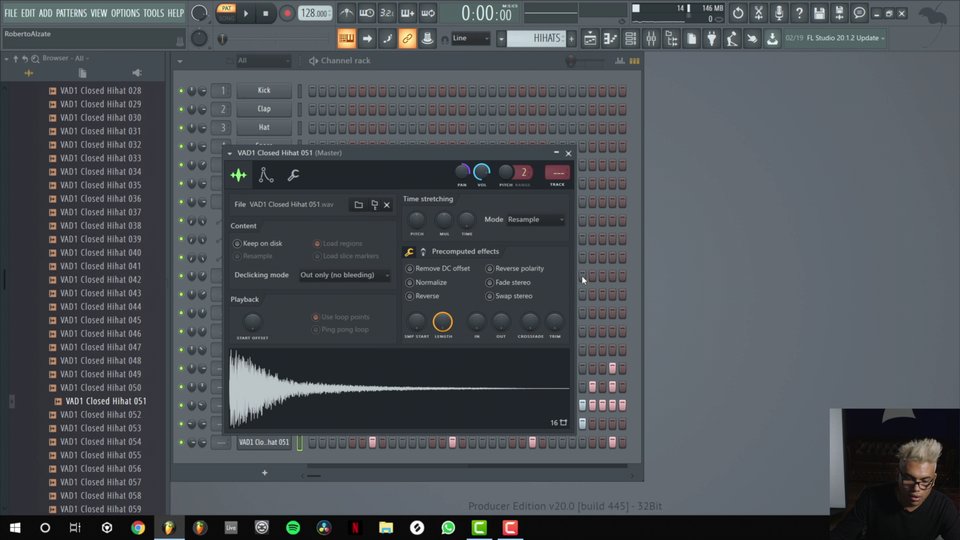960x540 pixels.
Task: Click the undo history circular arrow icon
Action: pyautogui.click(x=738, y=13)
